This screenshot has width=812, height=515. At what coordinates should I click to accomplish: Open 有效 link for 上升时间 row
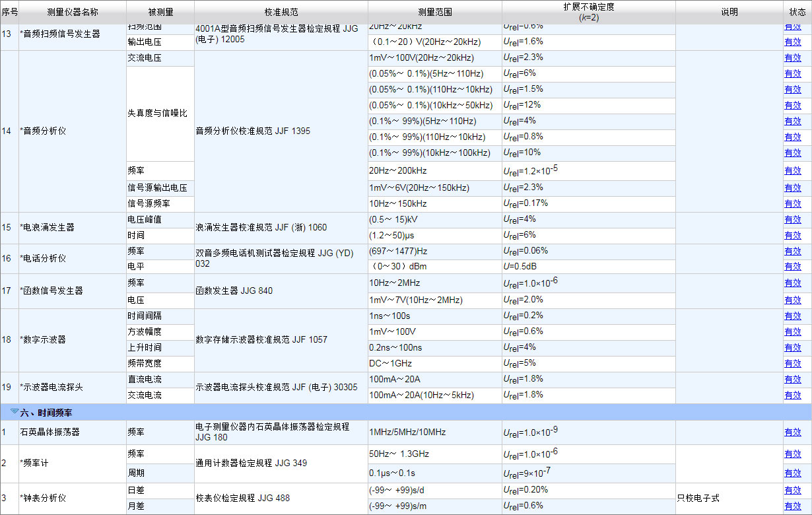[792, 348]
